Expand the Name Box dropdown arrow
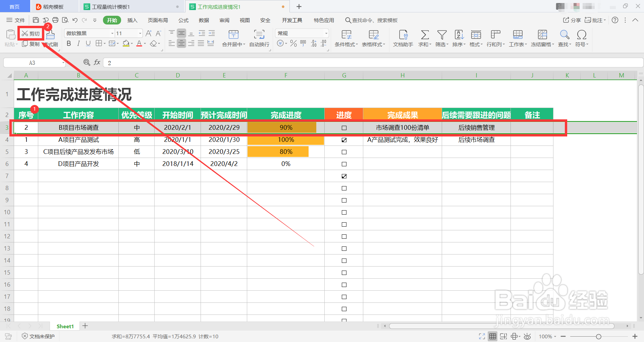This screenshot has height=342, width=644. (63, 63)
